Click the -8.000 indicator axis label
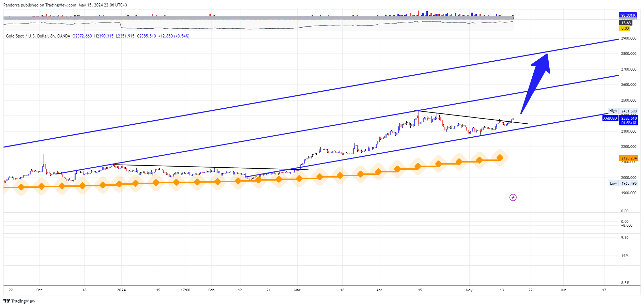This screenshot has width=644, height=307. (x=627, y=225)
